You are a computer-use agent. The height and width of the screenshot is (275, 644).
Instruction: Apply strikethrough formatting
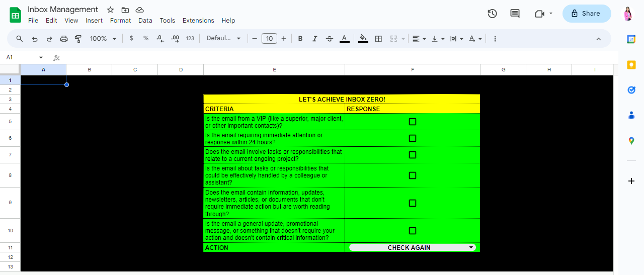point(330,39)
